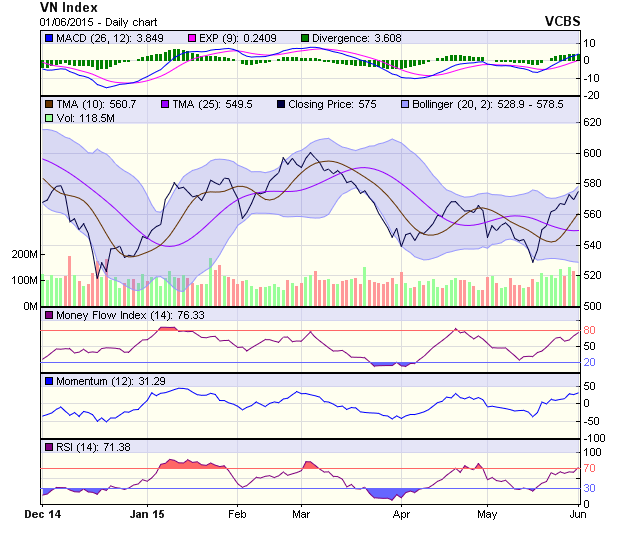Image resolution: width=620 pixels, height=535 pixels.
Task: Click the Closing Price legend swatch
Action: 281,104
